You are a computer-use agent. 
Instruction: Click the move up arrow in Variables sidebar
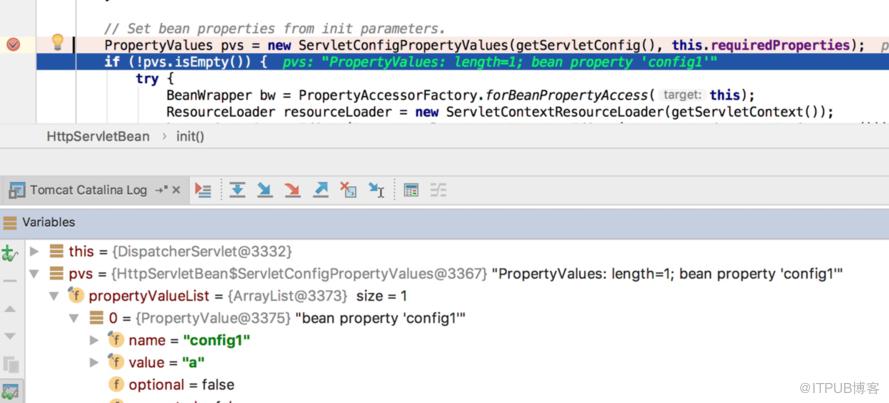tap(10, 309)
